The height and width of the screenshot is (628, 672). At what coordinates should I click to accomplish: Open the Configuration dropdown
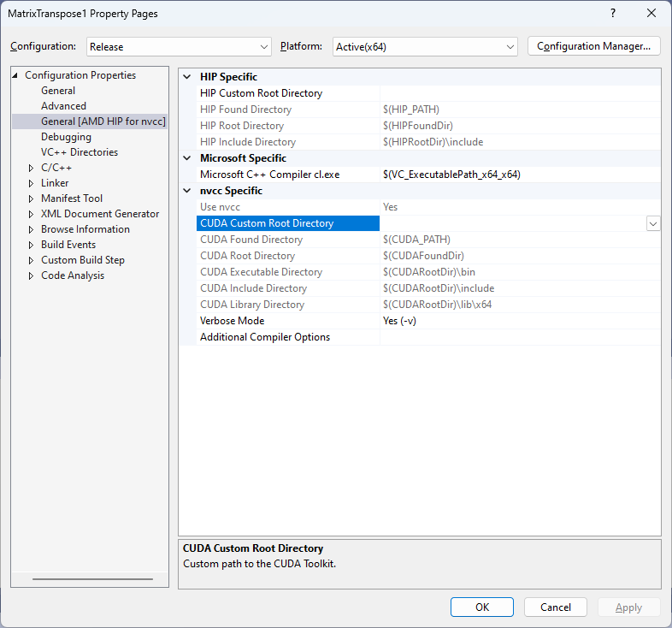tap(179, 47)
